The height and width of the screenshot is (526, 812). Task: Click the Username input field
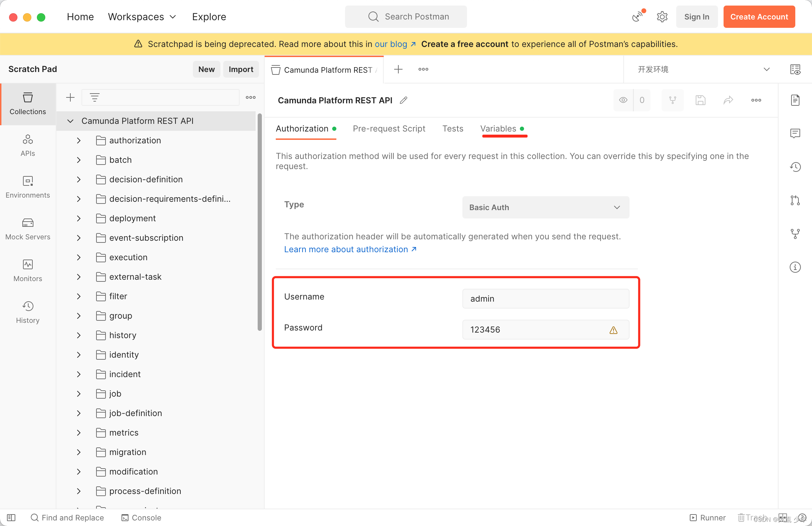tap(546, 299)
